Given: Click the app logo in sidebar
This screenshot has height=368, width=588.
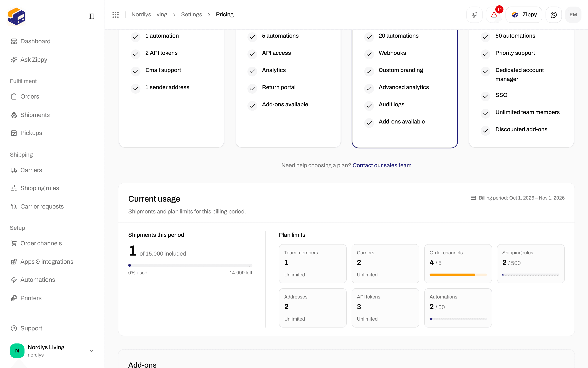Looking at the screenshot, I should (x=16, y=16).
